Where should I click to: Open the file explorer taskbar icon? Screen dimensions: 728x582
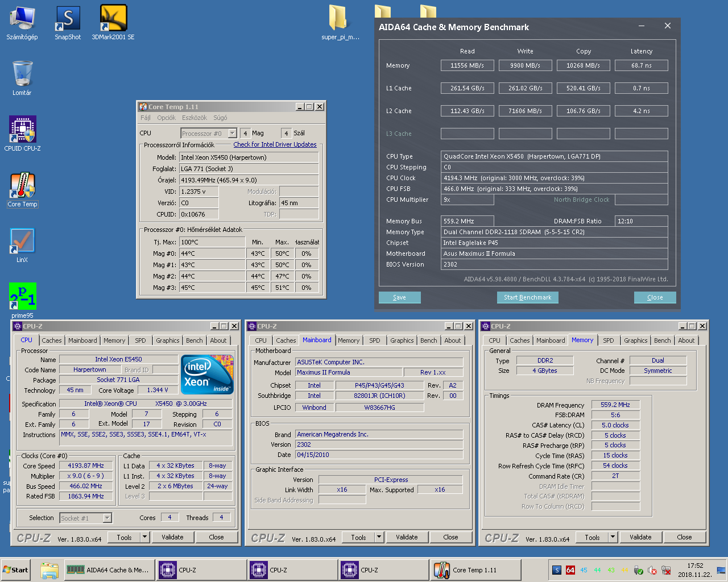49,570
